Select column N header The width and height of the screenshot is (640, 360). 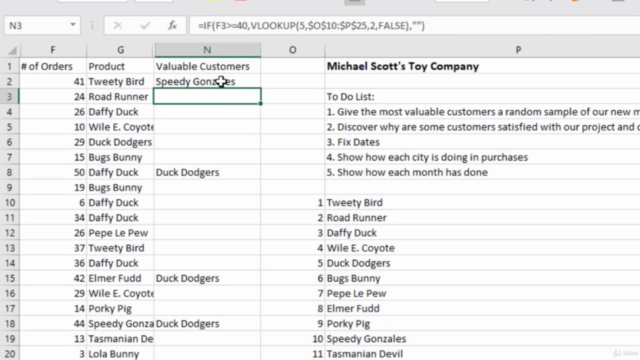(207, 50)
